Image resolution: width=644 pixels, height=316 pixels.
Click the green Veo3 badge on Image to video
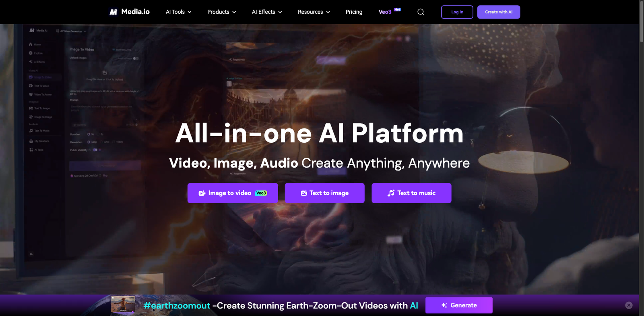click(x=261, y=193)
